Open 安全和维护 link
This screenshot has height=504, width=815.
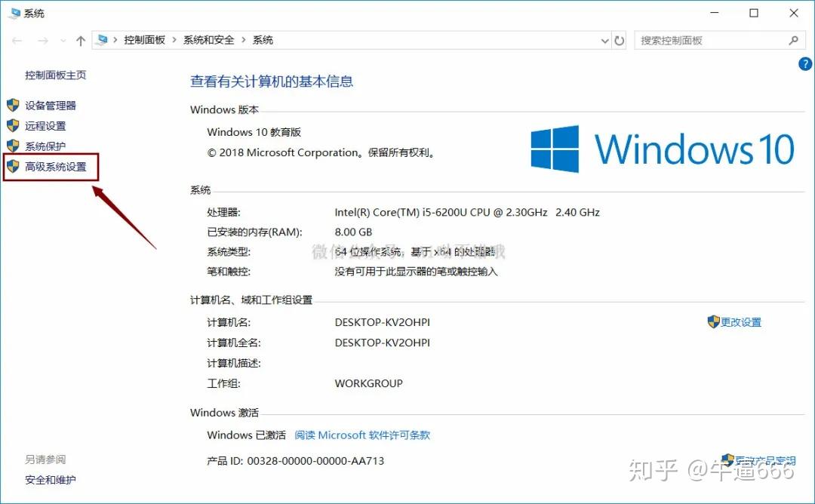(x=51, y=480)
